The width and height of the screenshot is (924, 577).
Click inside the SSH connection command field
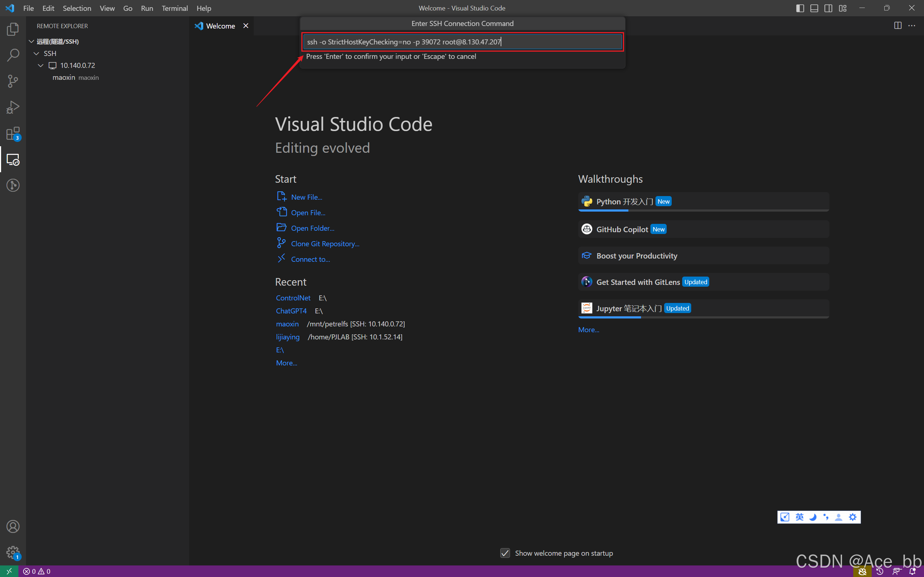(x=463, y=42)
